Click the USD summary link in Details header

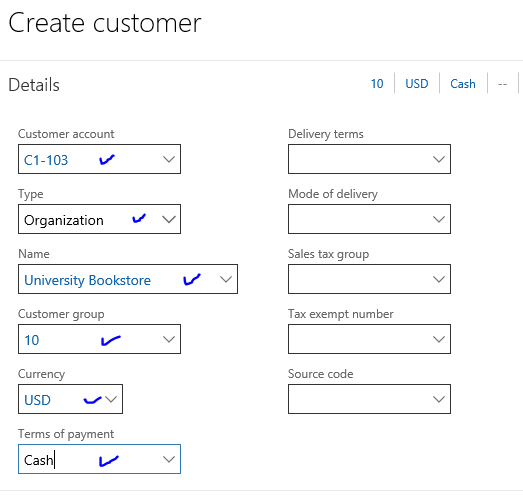tap(417, 84)
